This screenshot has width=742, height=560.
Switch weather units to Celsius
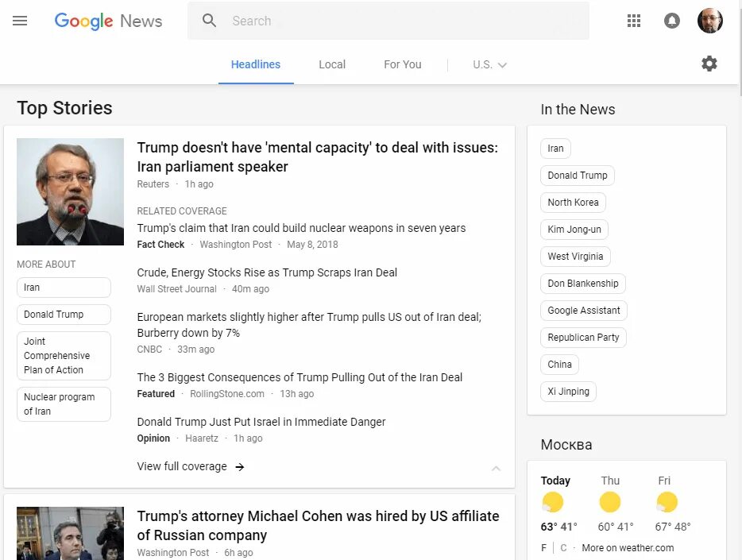[563, 548]
